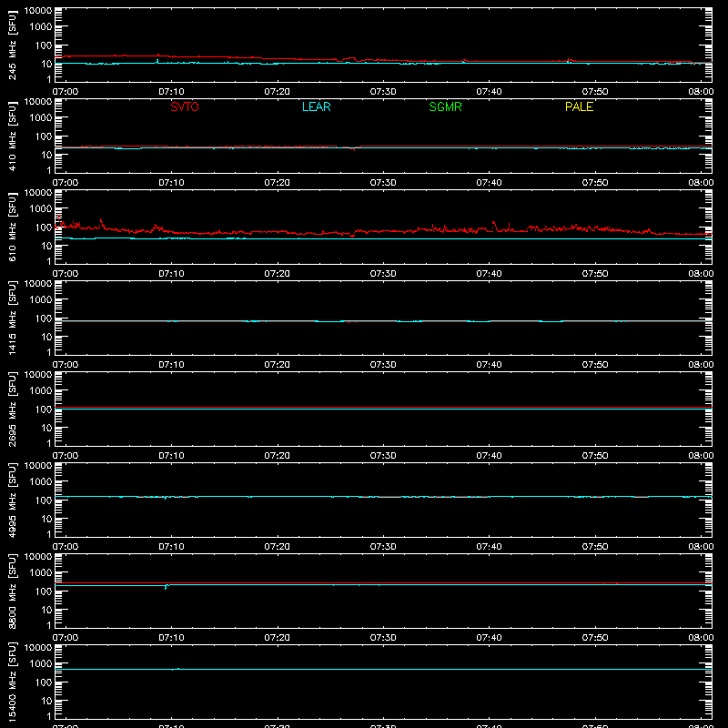Click the 10 y-tick of the 15400 MHz panel

[x=47, y=701]
